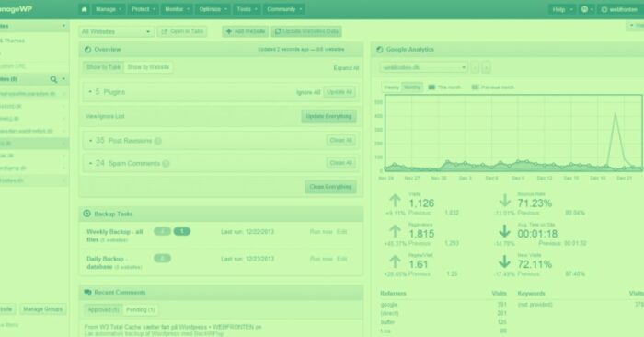Click the Add Website button
Image resolution: width=644 pixels, height=337 pixels.
pyautogui.click(x=246, y=31)
